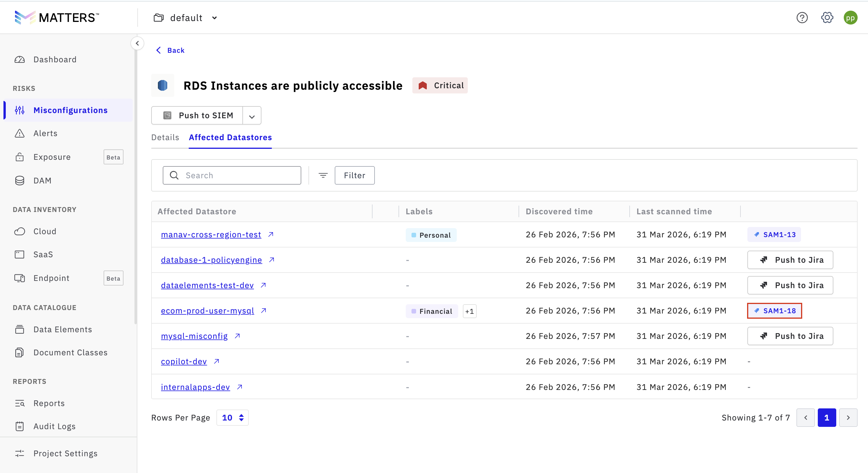
Task: Collapse the sidebar with chevron button
Action: pos(137,43)
